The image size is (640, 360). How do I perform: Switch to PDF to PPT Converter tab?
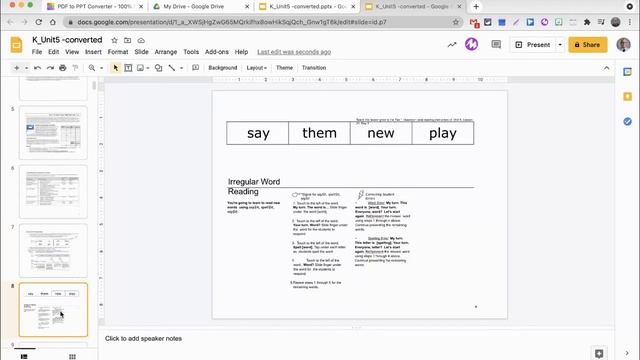[x=95, y=7]
